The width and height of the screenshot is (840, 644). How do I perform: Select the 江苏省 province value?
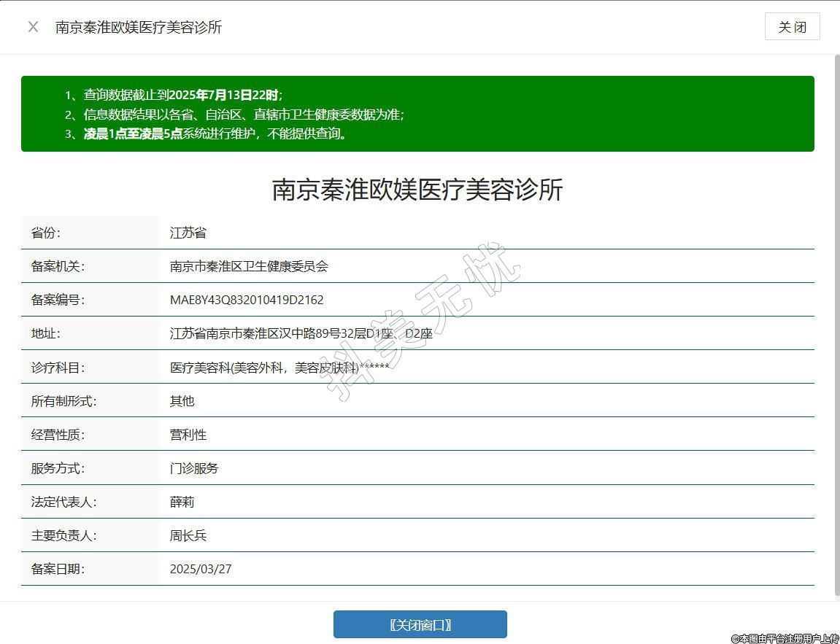click(x=188, y=233)
